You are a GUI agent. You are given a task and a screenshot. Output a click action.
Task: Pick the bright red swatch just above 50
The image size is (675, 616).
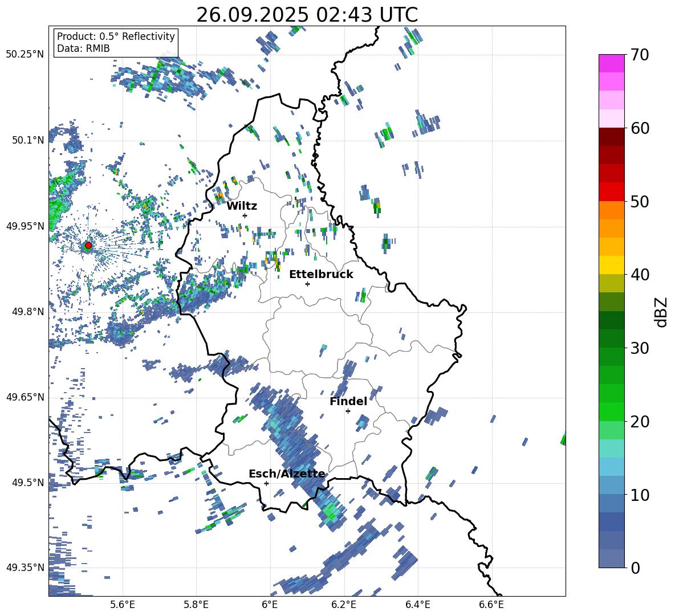click(x=612, y=191)
